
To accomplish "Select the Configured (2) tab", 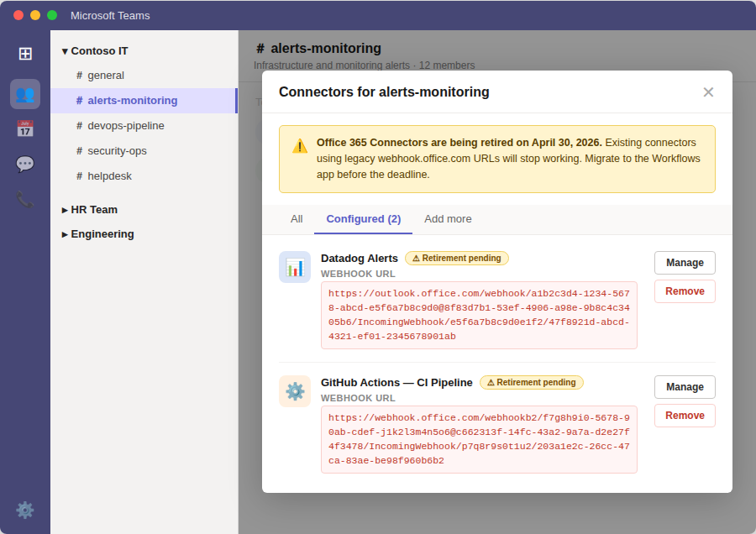I will click(x=363, y=219).
